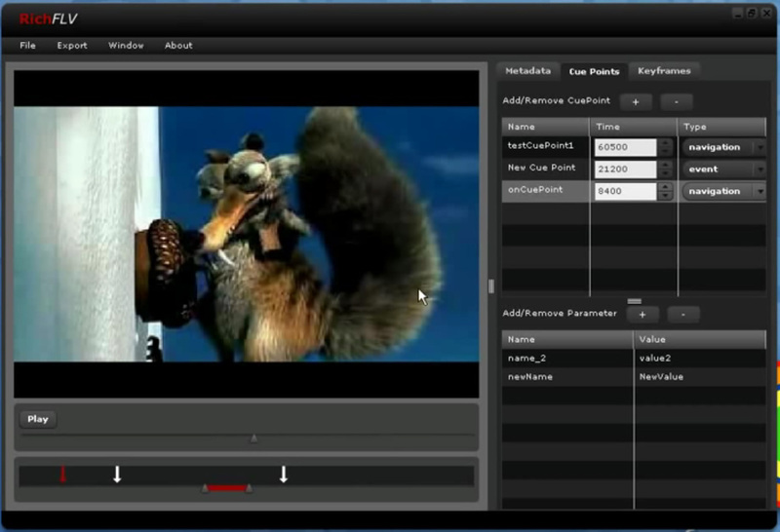Sort cue points by Time column header
780x532 pixels.
click(634, 127)
